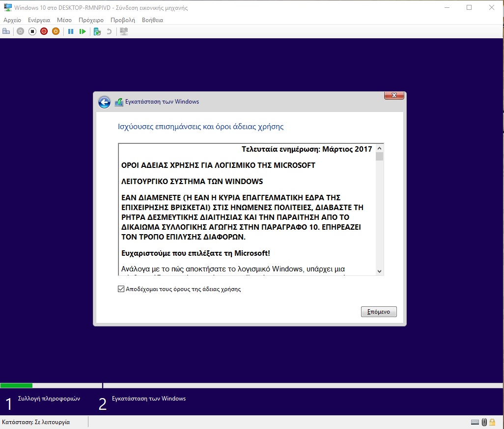This screenshot has width=504, height=429.
Task: Pause the virtual machine
Action: pyautogui.click(x=71, y=31)
